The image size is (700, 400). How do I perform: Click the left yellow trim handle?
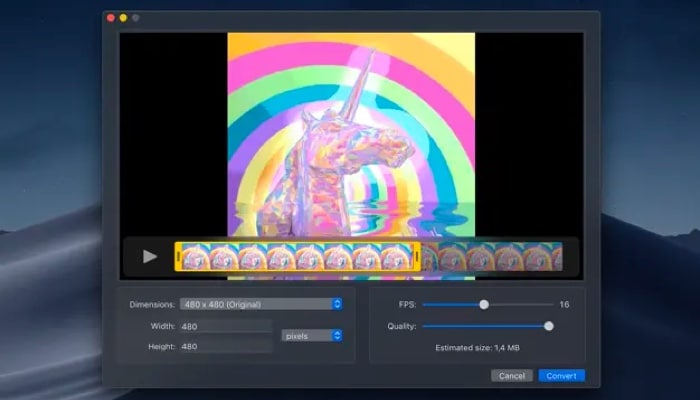(178, 257)
